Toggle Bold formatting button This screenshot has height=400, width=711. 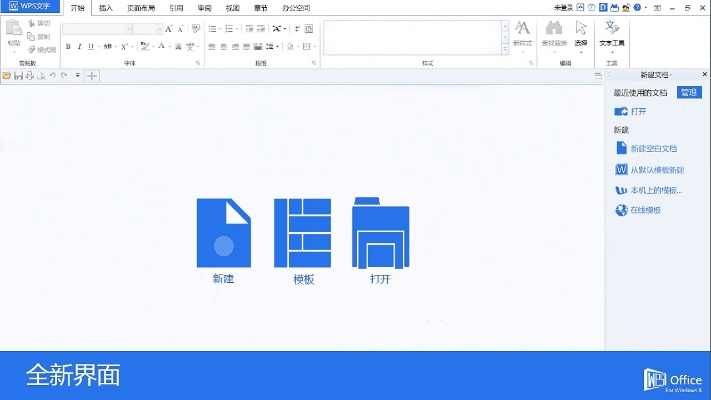click(x=68, y=46)
